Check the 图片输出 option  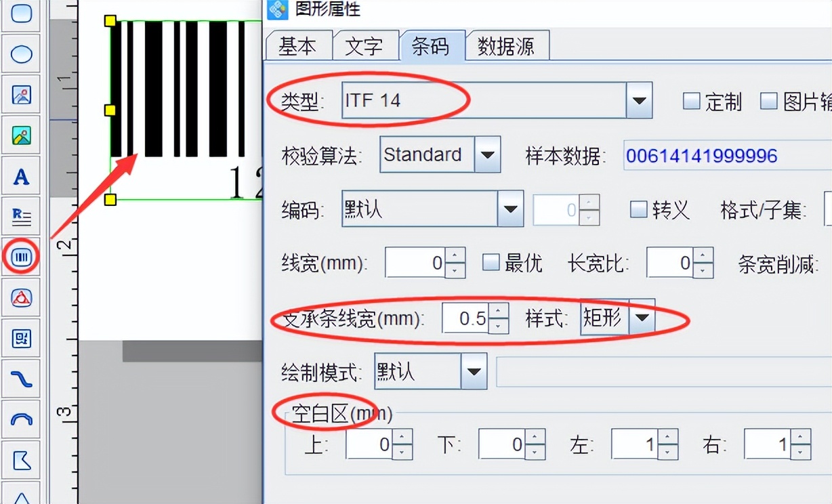coord(770,100)
